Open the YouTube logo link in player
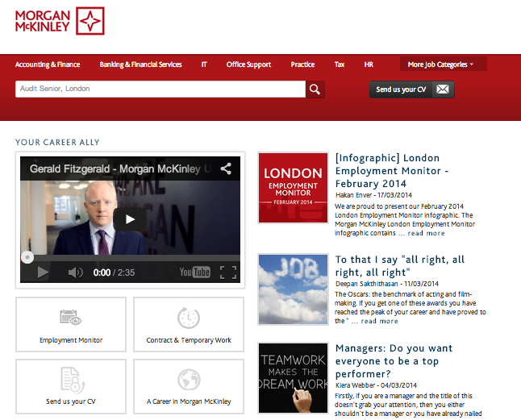This screenshot has width=521, height=420. pos(194,272)
